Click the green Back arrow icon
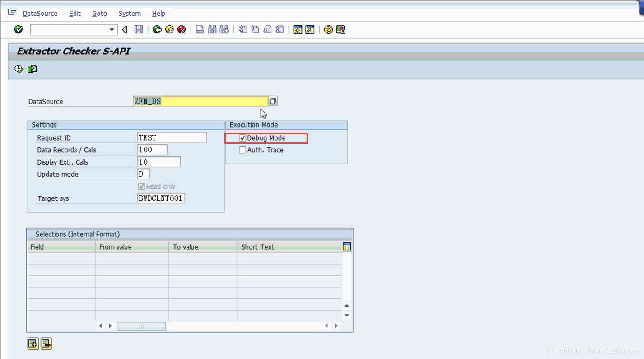Viewport: 644px width, 359px height. [157, 29]
